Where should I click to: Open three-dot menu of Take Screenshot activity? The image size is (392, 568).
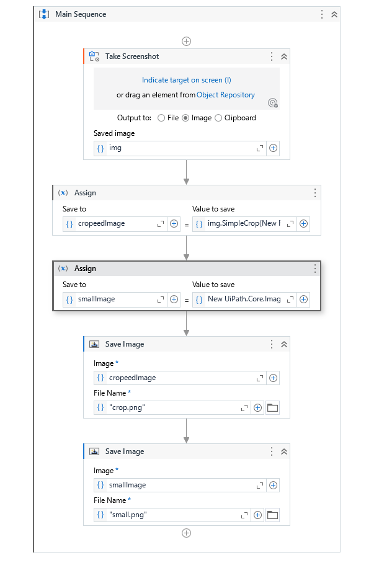(272, 56)
